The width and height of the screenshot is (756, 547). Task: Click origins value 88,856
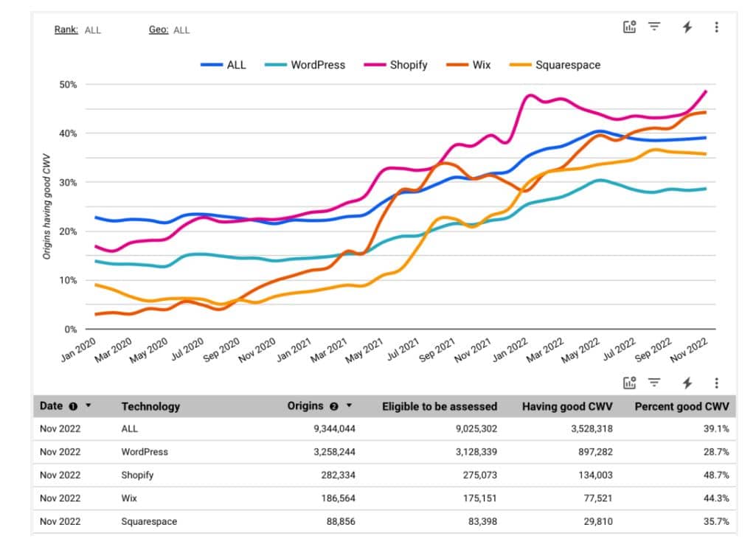(341, 521)
